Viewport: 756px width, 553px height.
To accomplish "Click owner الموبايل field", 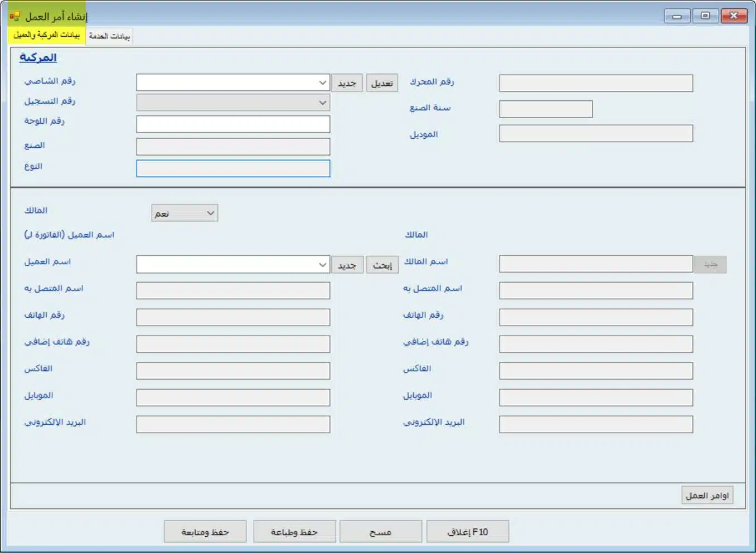I will coord(596,397).
